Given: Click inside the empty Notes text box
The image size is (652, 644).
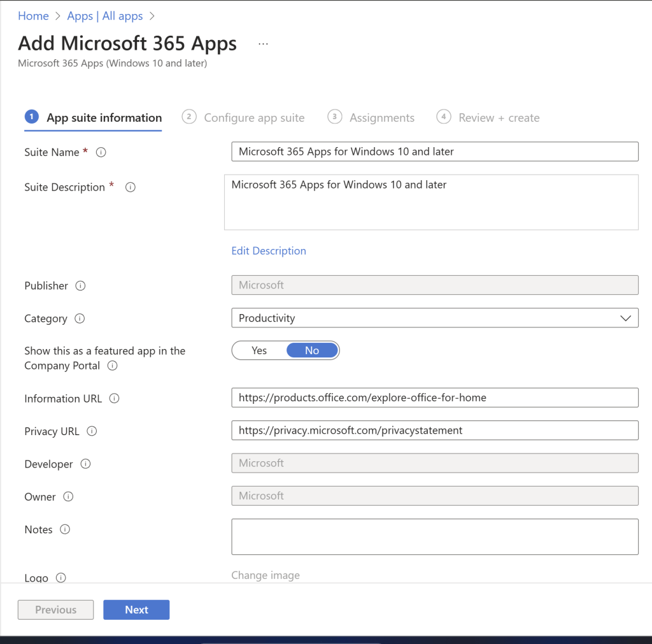Looking at the screenshot, I should coord(434,536).
